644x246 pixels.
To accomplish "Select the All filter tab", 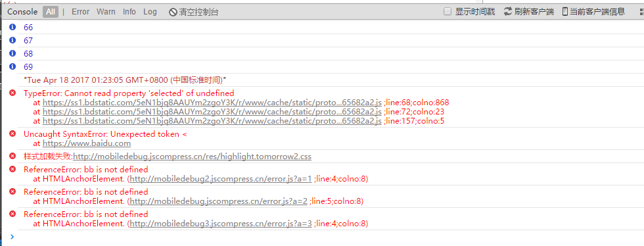I will point(51,12).
